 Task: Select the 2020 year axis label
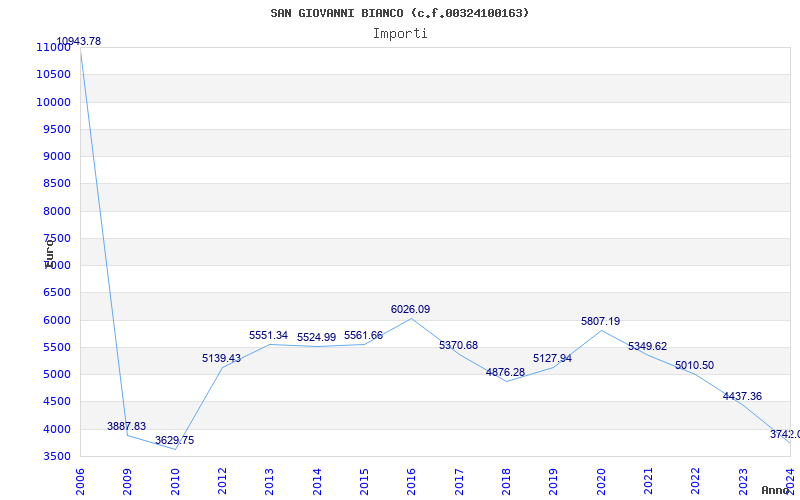600,479
